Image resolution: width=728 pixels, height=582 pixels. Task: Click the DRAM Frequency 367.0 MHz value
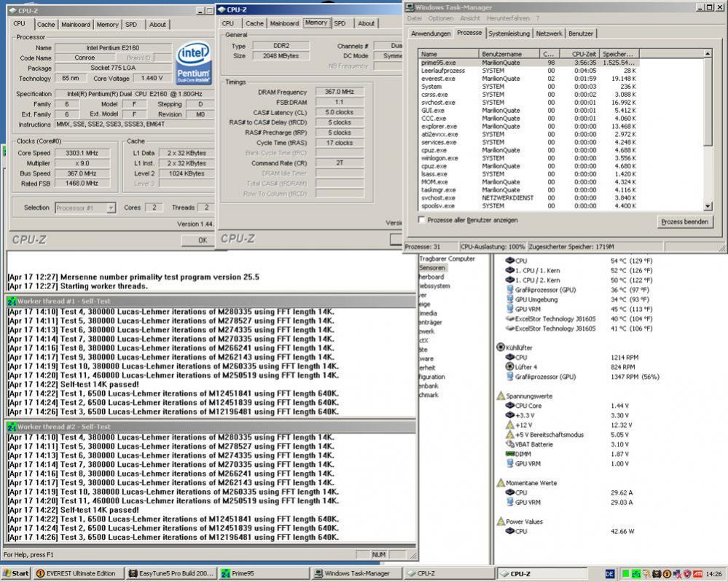click(340, 92)
